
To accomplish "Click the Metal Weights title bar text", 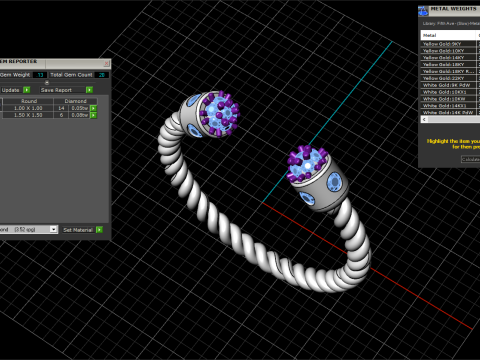I will point(453,9).
